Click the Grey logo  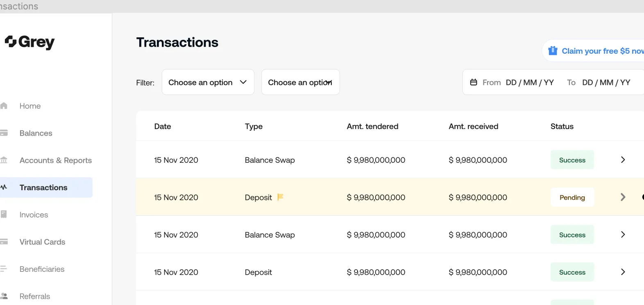(x=29, y=42)
